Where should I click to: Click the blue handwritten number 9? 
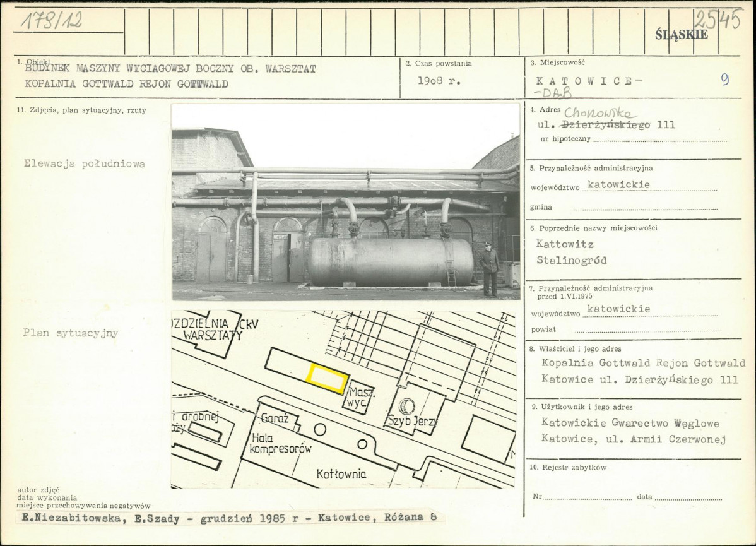pyautogui.click(x=724, y=80)
